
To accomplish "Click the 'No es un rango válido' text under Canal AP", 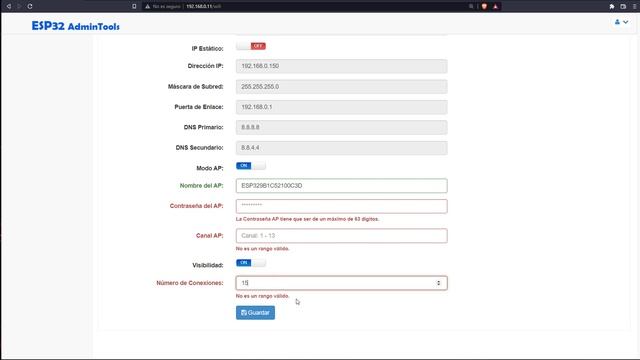I will [263, 249].
